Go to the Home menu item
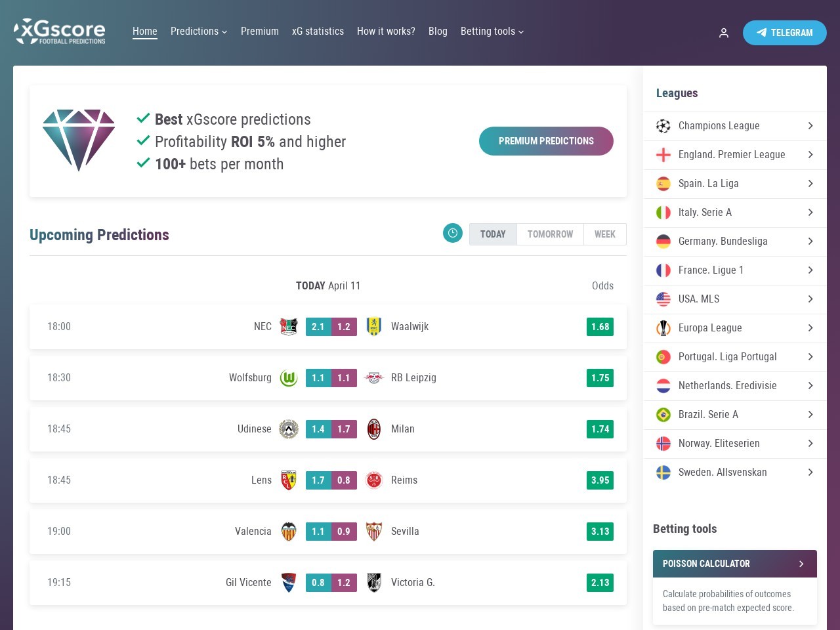Screen dimensions: 840x630 (145, 31)
